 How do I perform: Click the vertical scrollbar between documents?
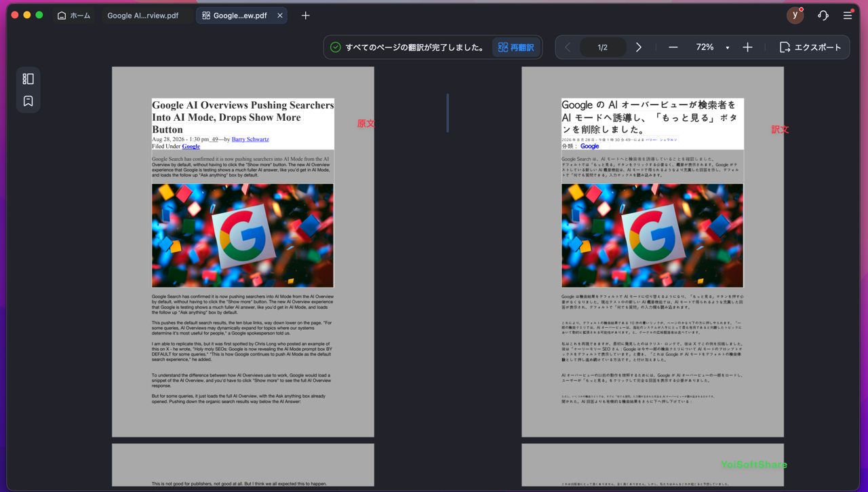(448, 113)
